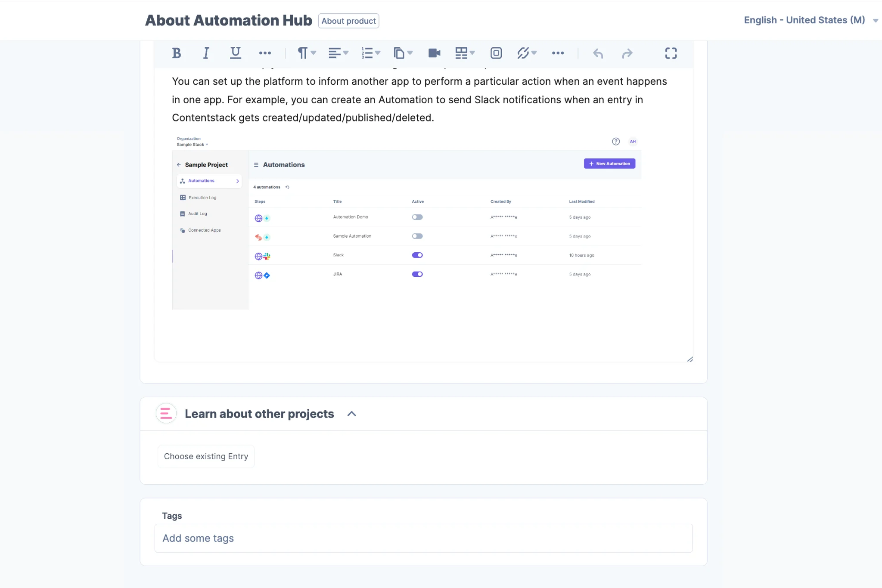The image size is (882, 588).
Task: Click the New Automation button
Action: 609,164
